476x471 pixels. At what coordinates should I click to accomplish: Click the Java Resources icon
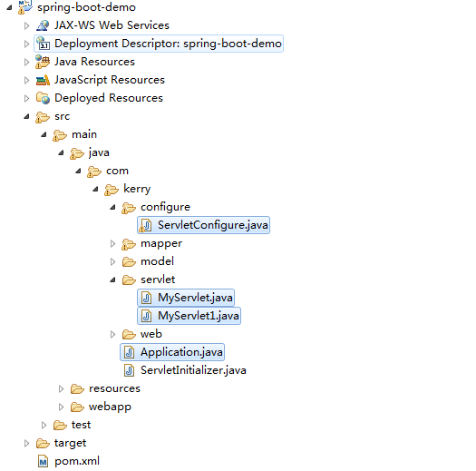point(43,62)
